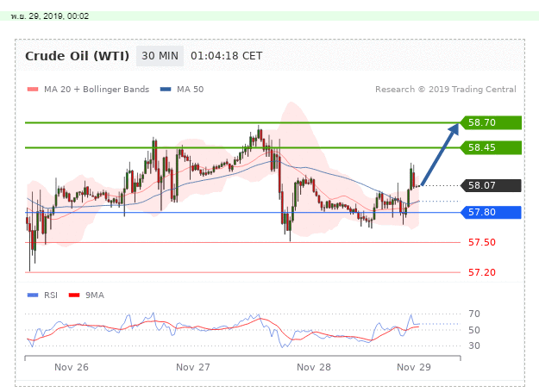Click the 58.45 resistance level tag
This screenshot has width=539, height=392.
click(x=491, y=147)
